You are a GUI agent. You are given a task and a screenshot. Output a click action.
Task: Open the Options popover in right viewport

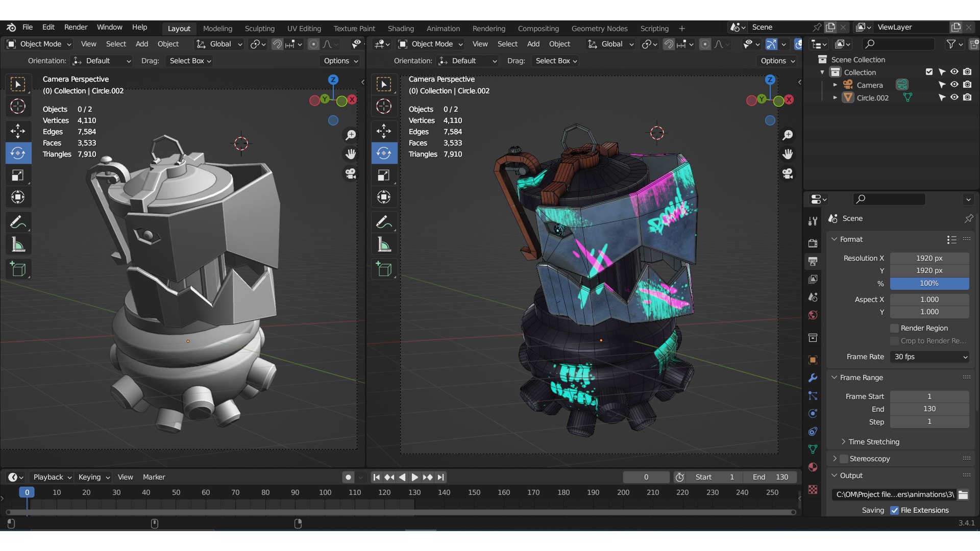[777, 61]
